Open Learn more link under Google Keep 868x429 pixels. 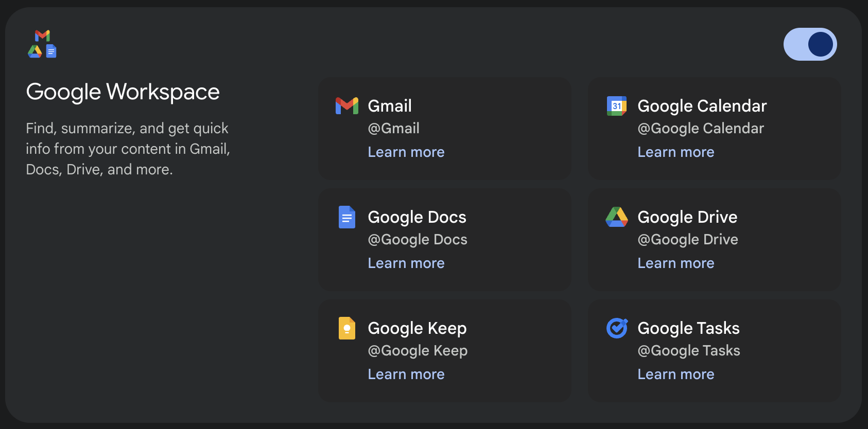click(406, 374)
